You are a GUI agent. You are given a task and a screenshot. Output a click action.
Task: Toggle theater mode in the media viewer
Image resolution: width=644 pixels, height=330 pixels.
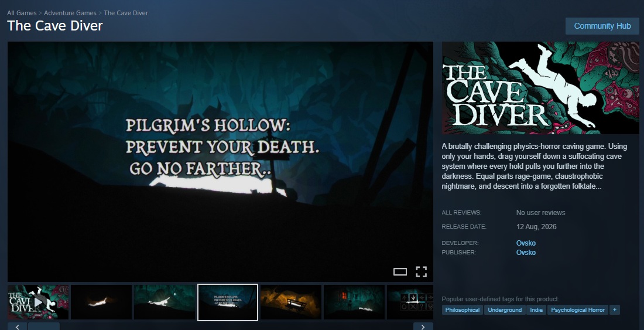[400, 271]
